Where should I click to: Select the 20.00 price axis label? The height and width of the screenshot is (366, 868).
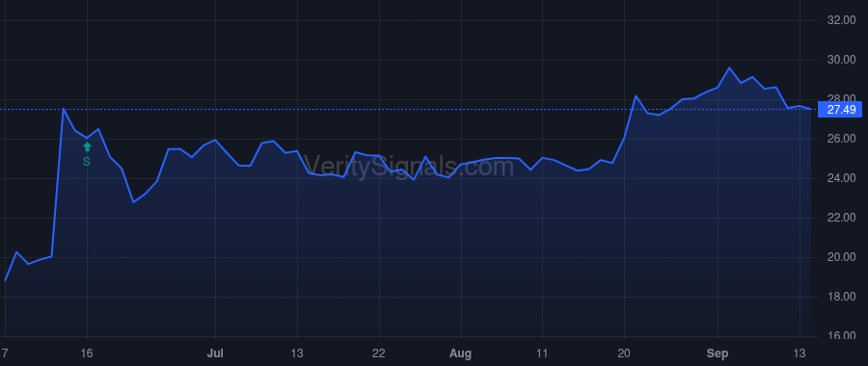841,257
